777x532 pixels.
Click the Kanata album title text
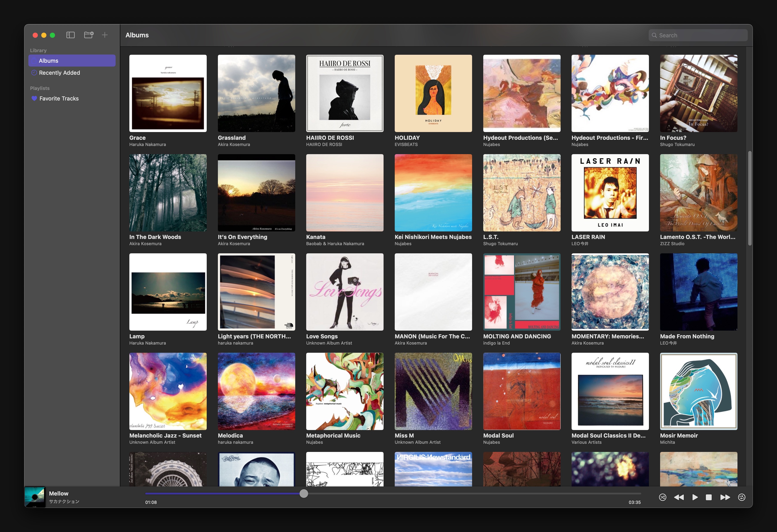[316, 237]
